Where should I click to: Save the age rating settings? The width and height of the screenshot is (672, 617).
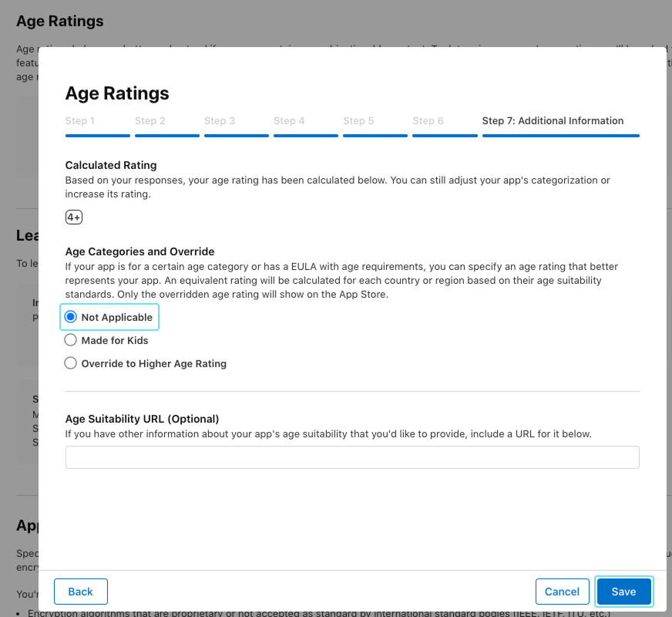click(x=623, y=592)
